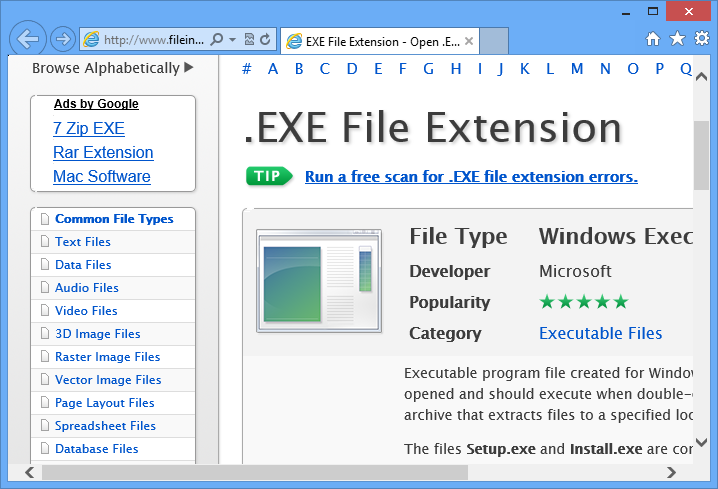Open the Home page icon

click(x=653, y=39)
